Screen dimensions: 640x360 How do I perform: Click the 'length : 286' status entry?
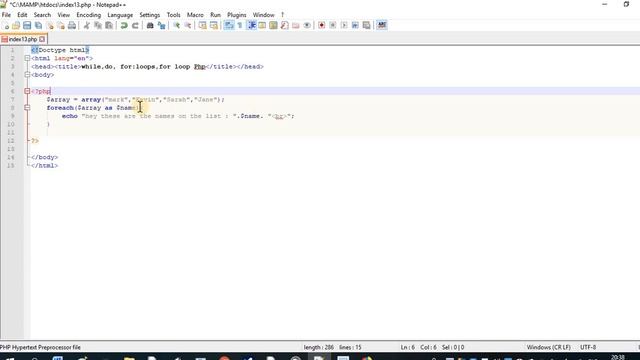pos(319,347)
